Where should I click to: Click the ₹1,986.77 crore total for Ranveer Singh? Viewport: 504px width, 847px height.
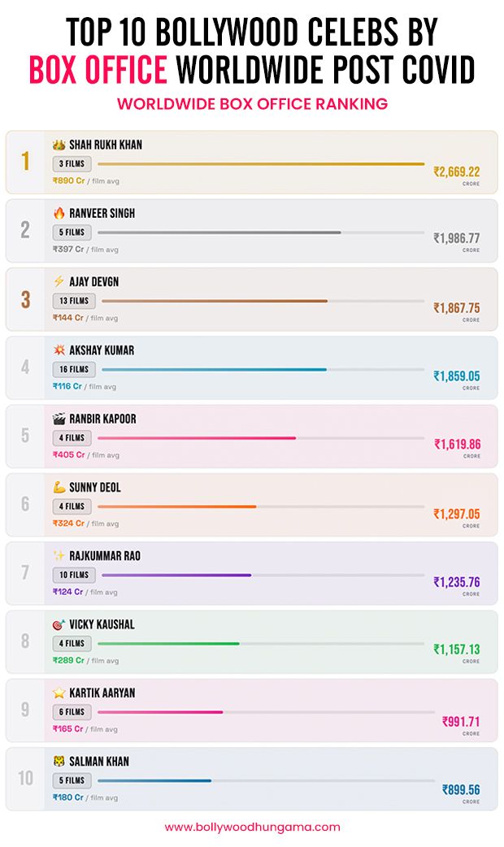coord(456,239)
